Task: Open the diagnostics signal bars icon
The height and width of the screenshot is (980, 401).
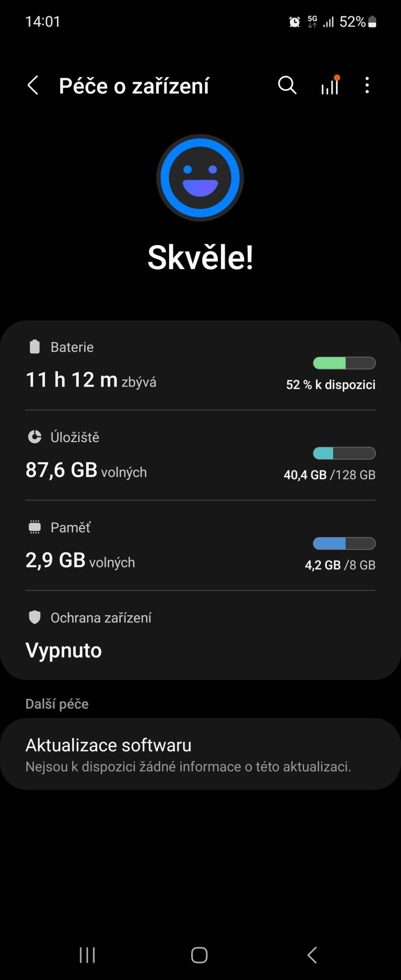Action: [330, 85]
